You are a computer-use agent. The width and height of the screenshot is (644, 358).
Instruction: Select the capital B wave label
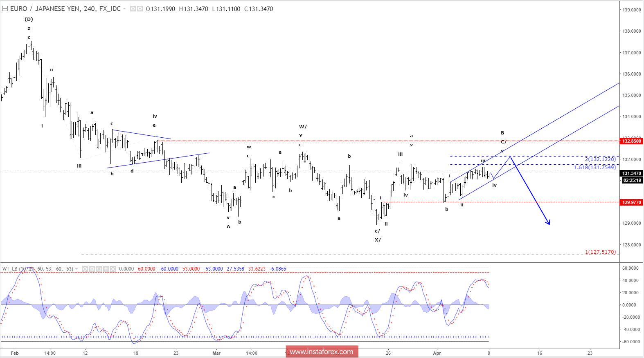[x=502, y=133]
